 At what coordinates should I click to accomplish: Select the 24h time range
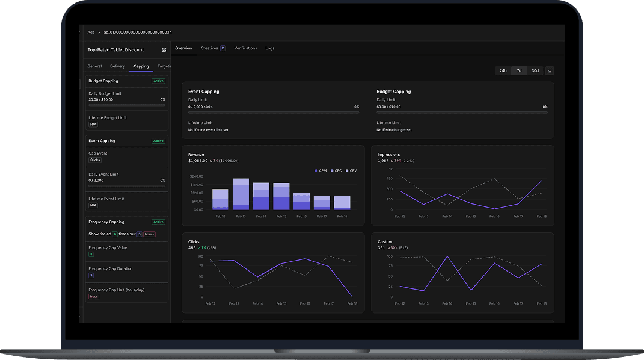(503, 70)
